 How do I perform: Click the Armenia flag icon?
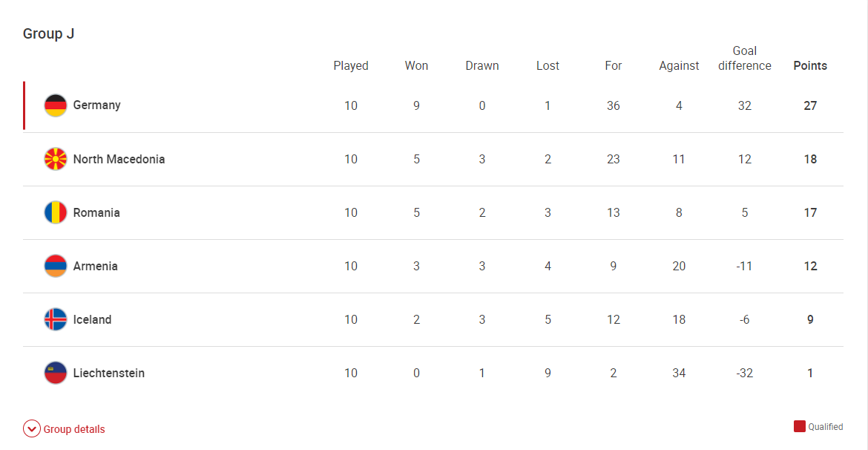56,266
